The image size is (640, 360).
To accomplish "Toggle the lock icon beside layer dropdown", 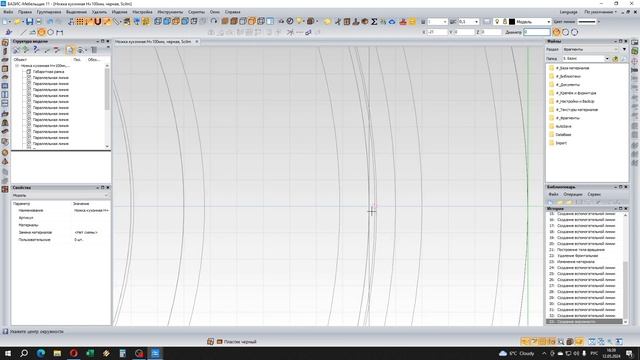I will (504, 22).
